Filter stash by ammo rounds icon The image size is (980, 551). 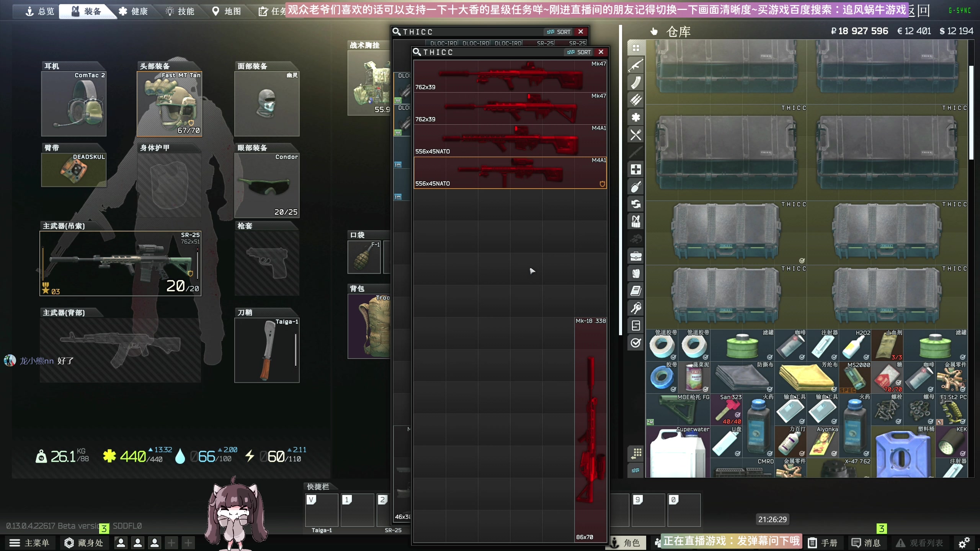(635, 100)
